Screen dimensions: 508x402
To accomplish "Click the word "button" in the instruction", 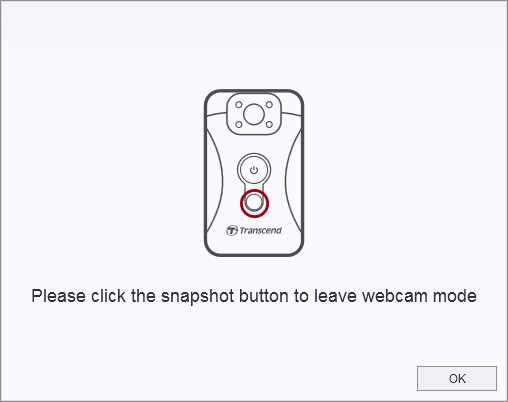I will click(x=263, y=296).
